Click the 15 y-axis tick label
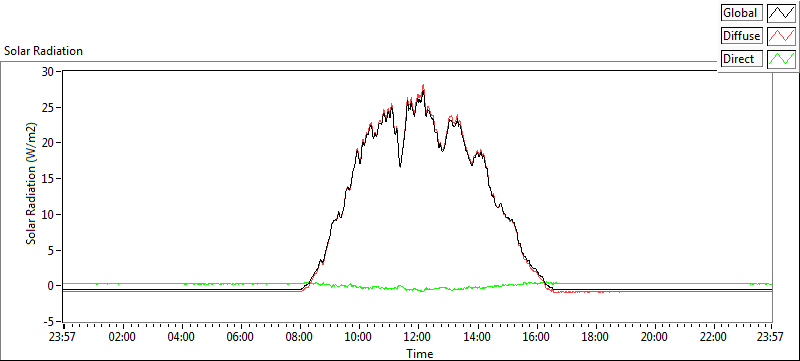 (48, 178)
